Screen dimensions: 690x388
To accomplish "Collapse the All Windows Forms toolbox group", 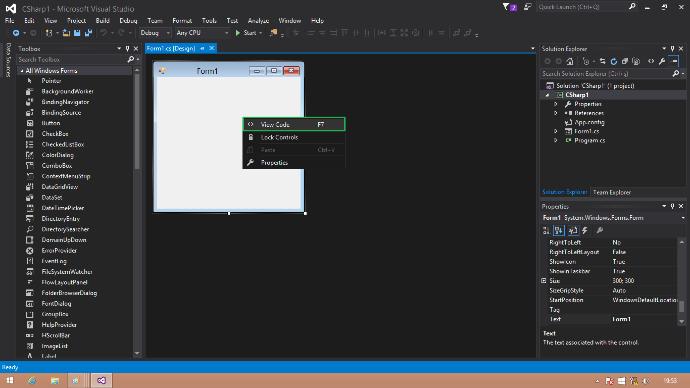I will [22, 71].
